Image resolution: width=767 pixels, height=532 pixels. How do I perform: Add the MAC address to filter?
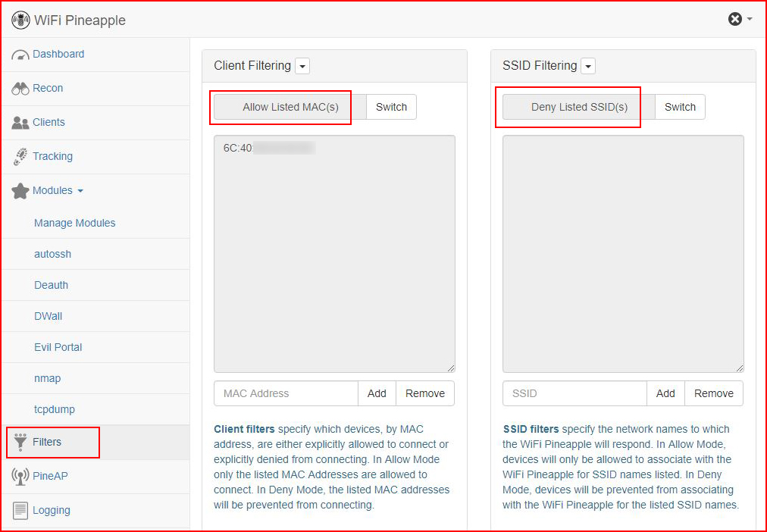pos(377,393)
